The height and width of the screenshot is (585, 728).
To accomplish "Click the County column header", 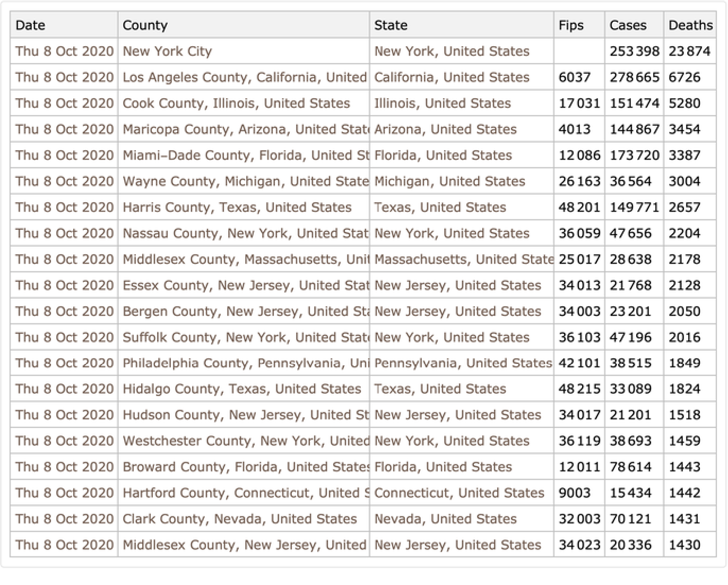I will (145, 25).
